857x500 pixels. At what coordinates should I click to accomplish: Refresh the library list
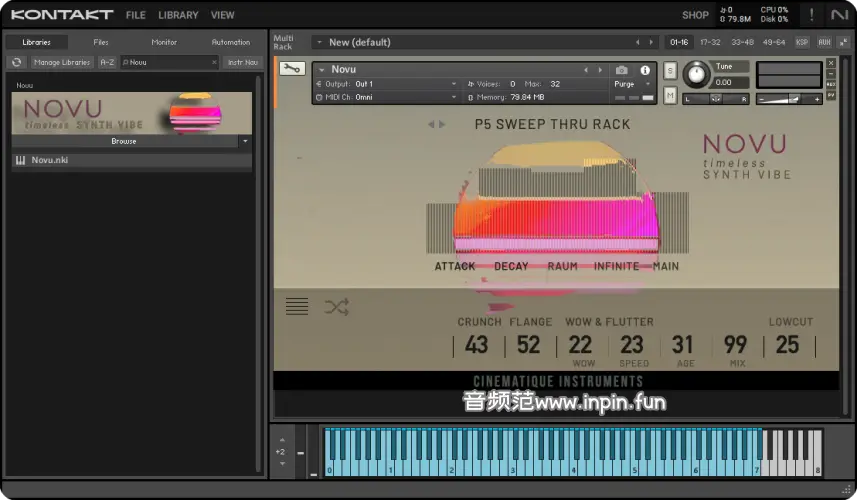[x=17, y=62]
